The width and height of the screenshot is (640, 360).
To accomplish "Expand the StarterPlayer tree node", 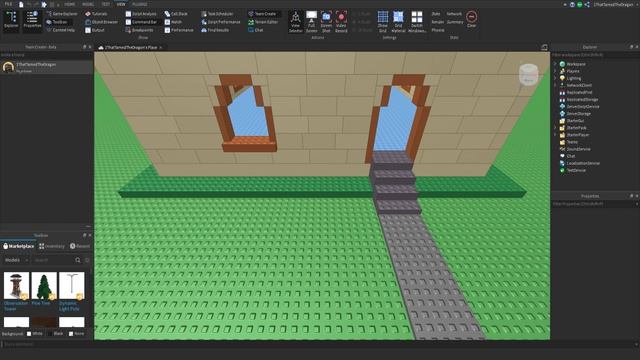I will pyautogui.click(x=555, y=135).
